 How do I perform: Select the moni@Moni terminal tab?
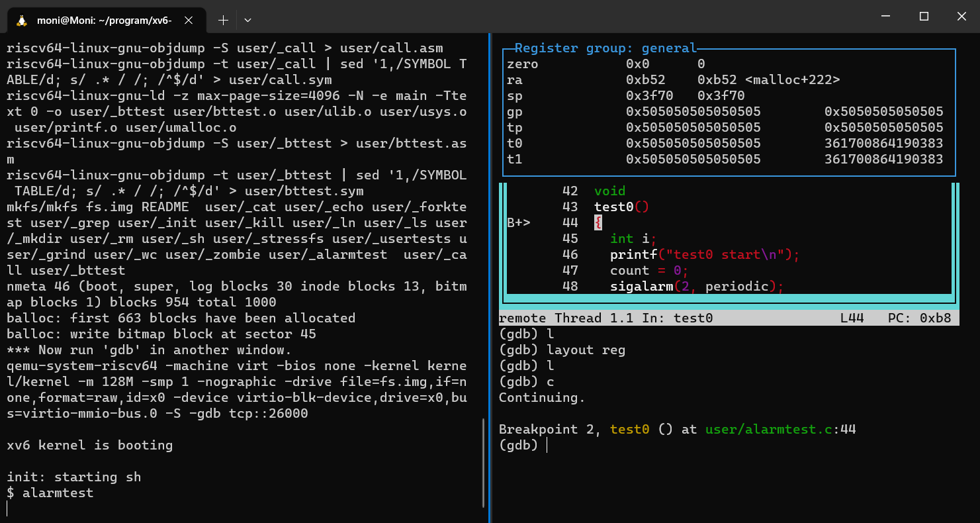coord(106,21)
